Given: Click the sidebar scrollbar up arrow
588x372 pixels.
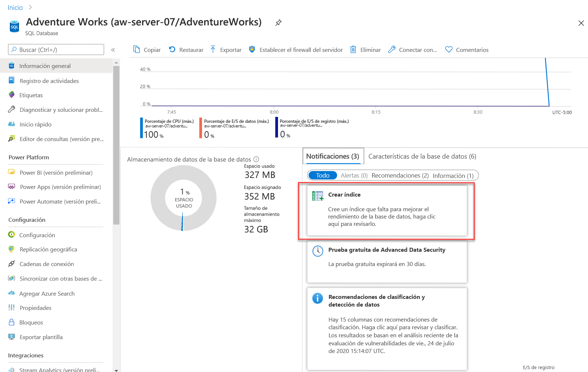Looking at the screenshot, I should (117, 62).
